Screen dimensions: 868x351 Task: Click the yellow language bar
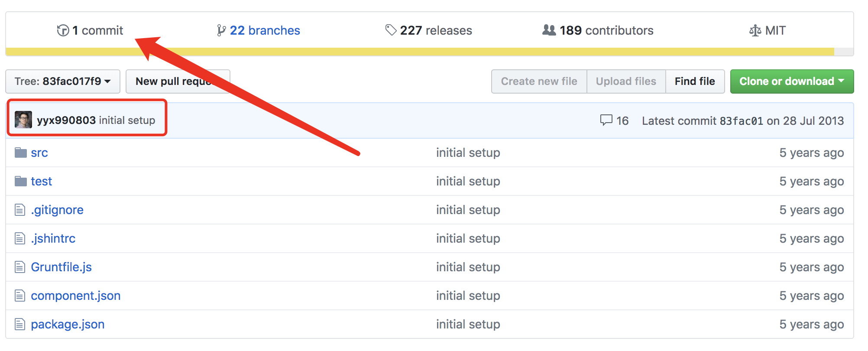(419, 52)
